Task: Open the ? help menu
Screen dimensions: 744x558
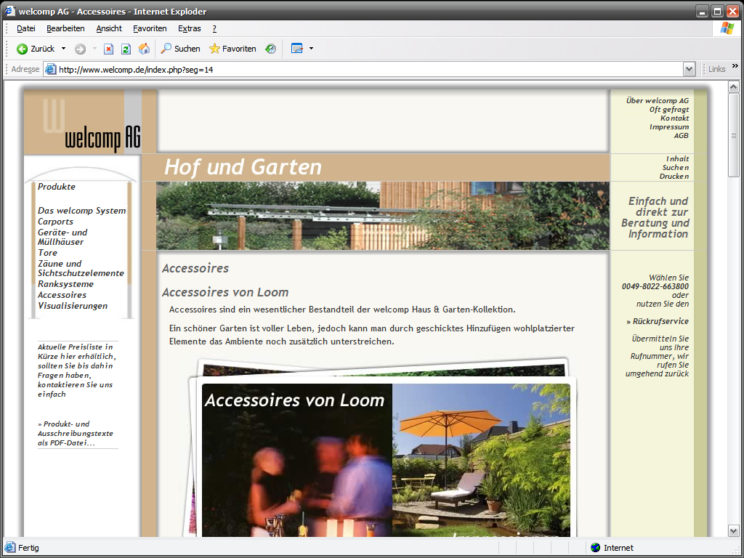Action: 214,28
